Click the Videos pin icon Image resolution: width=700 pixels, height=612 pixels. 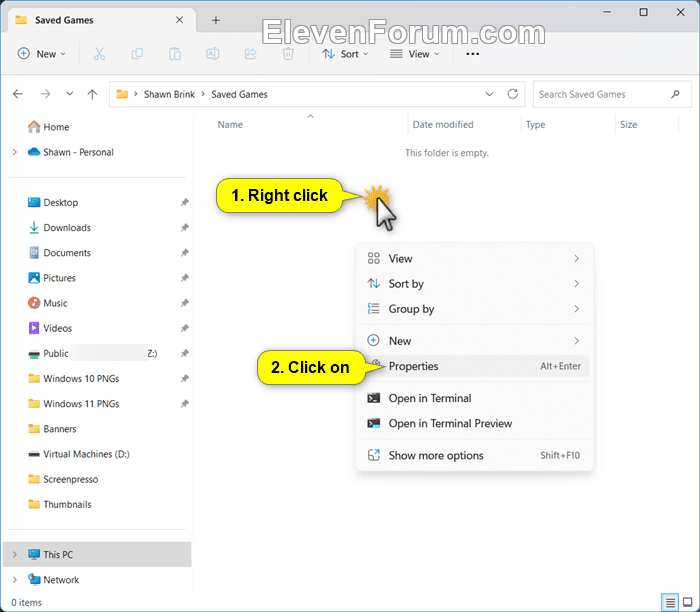(x=184, y=329)
